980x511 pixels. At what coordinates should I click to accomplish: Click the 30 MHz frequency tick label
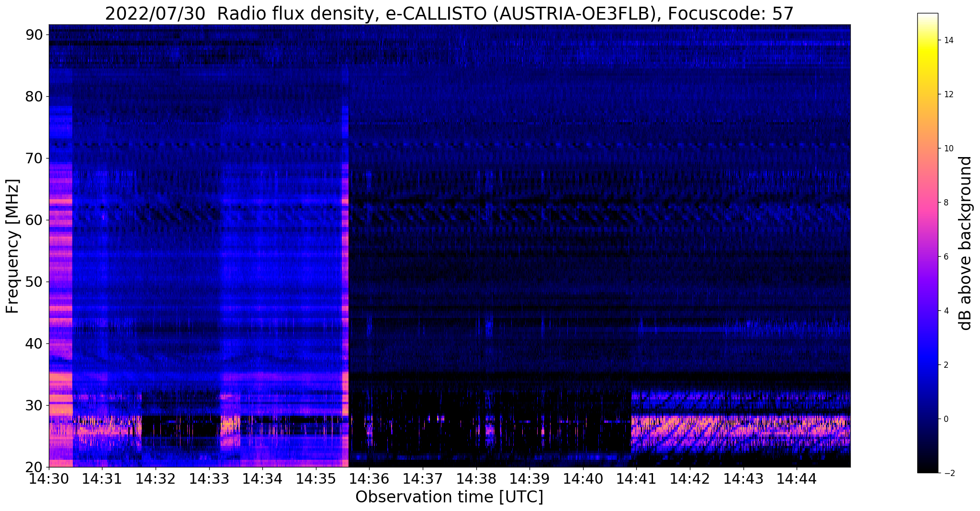pyautogui.click(x=34, y=406)
